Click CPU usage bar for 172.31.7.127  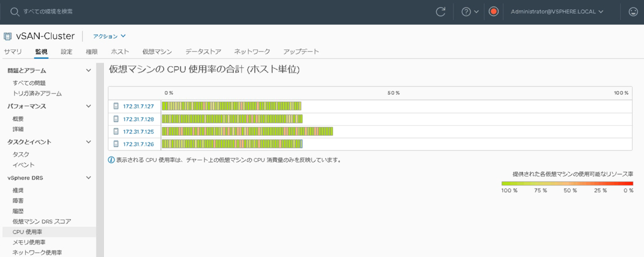tap(231, 106)
